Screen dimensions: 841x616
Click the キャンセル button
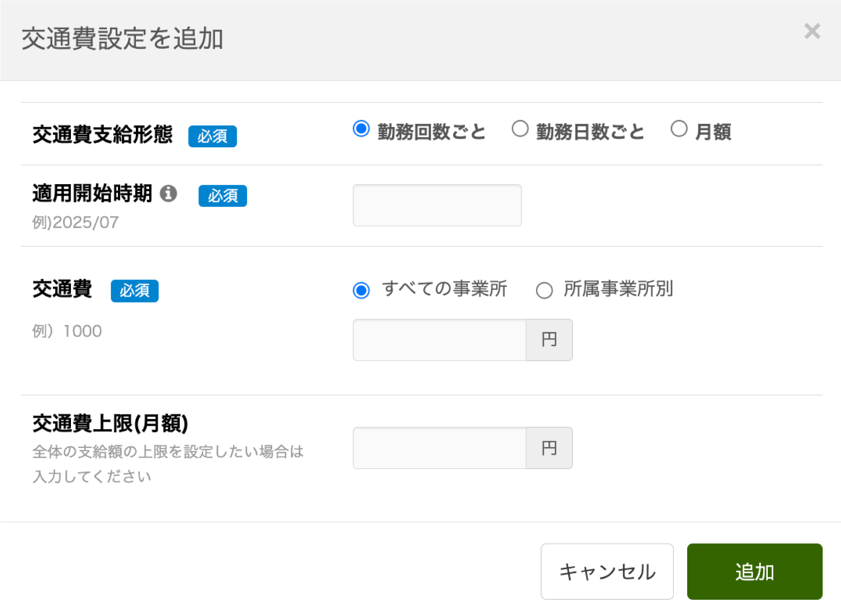pyautogui.click(x=607, y=571)
